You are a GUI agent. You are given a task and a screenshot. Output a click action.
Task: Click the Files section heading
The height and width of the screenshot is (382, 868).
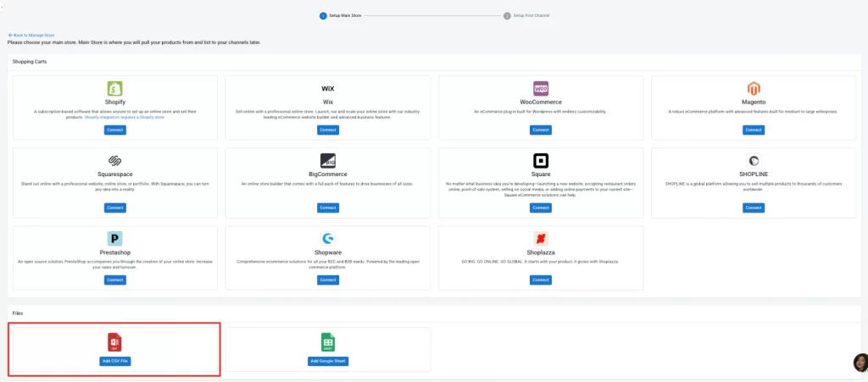click(18, 313)
